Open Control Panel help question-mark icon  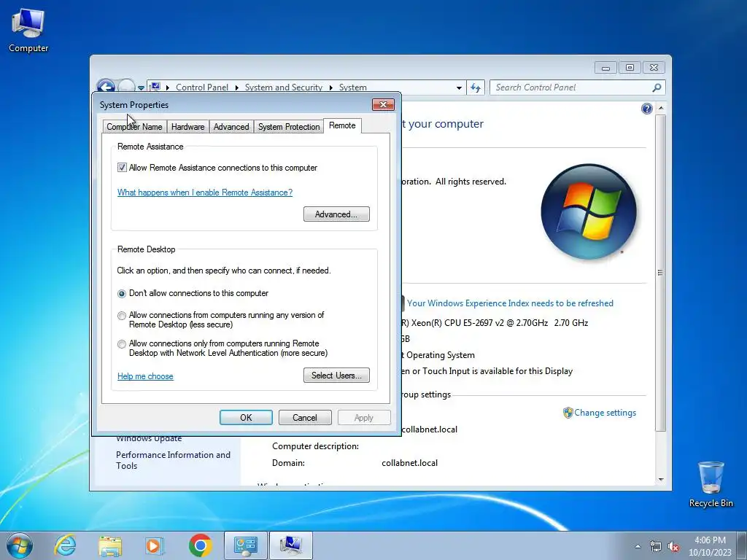click(x=646, y=109)
